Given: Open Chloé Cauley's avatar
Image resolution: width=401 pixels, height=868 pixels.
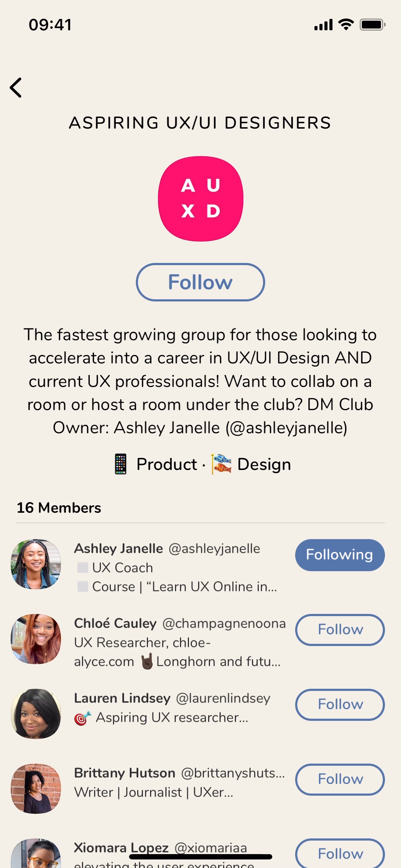Looking at the screenshot, I should (36, 639).
